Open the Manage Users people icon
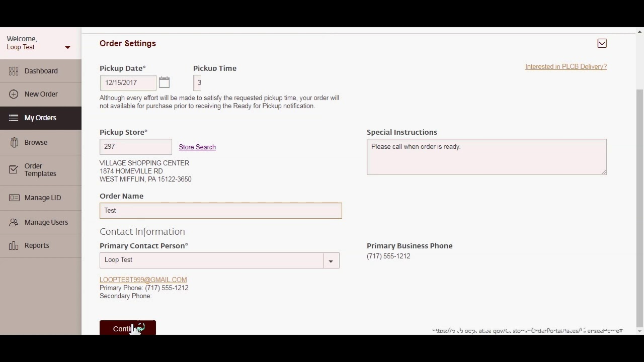This screenshot has width=644, height=362. (14, 222)
